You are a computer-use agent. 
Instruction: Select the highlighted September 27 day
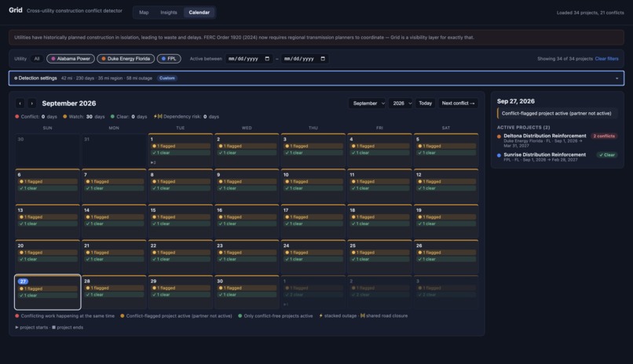pyautogui.click(x=48, y=293)
